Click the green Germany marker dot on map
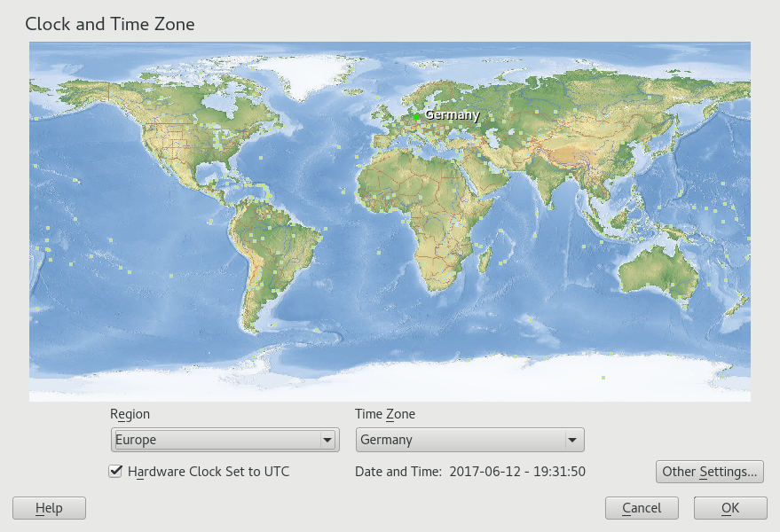 (x=416, y=116)
